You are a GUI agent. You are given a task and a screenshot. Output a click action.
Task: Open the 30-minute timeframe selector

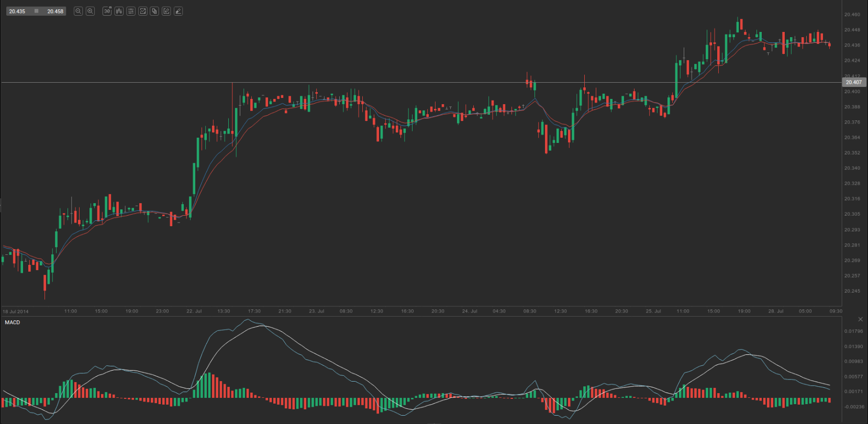tap(107, 11)
